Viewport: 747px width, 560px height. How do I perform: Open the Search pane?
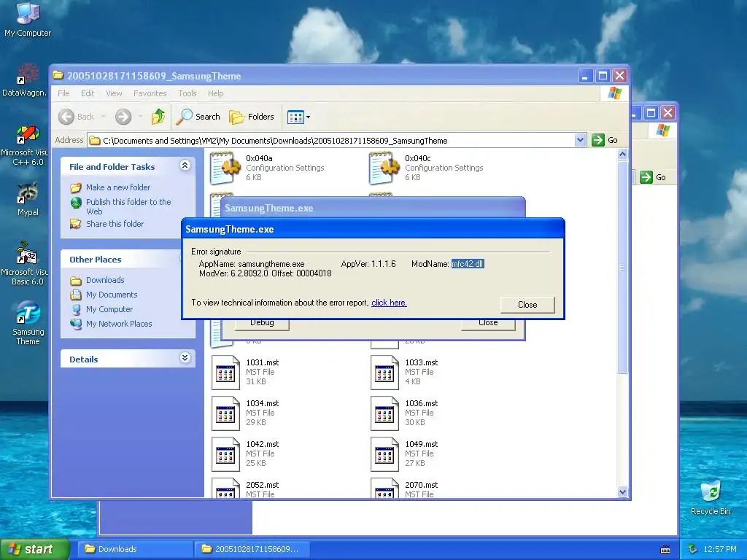tap(198, 117)
